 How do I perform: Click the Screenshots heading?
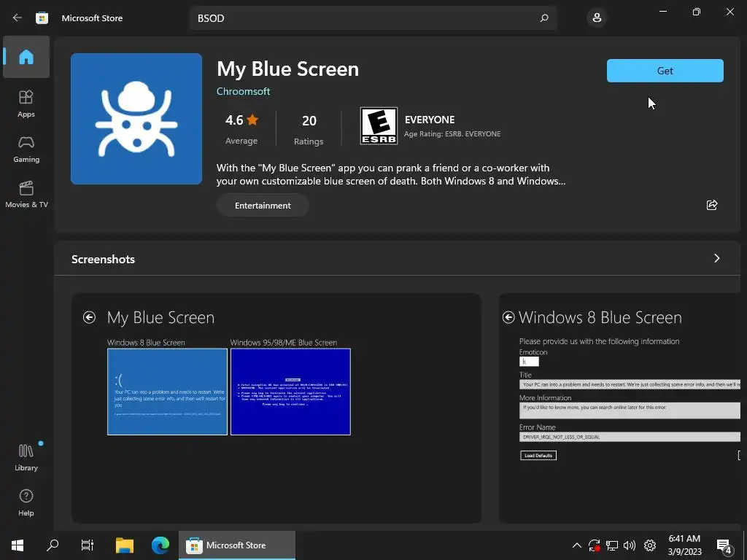click(x=103, y=259)
